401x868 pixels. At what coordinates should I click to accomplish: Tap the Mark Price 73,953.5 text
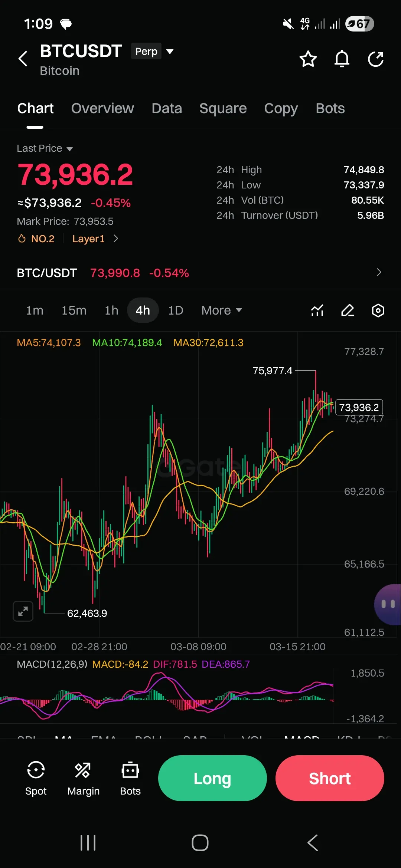click(65, 221)
